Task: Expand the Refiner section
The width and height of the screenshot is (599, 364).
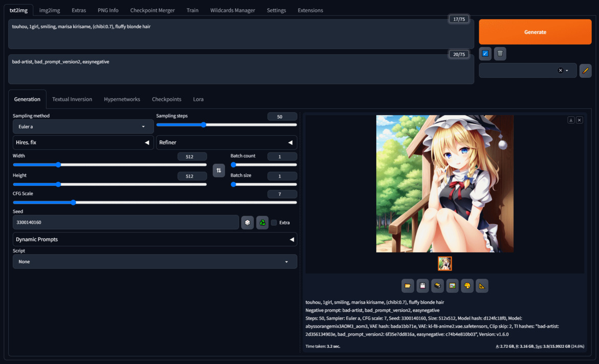Action: tap(226, 142)
